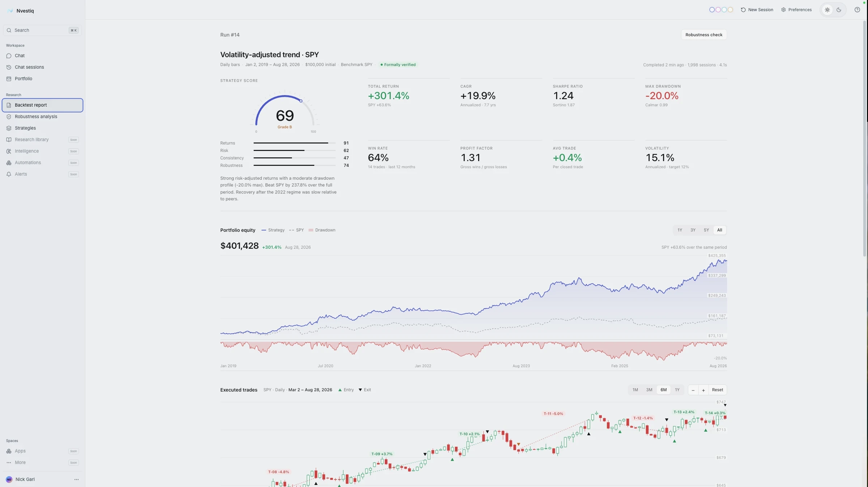Screen dimensions: 868x487
Task: Open the Strategies layers icon
Action: click(x=9, y=128)
